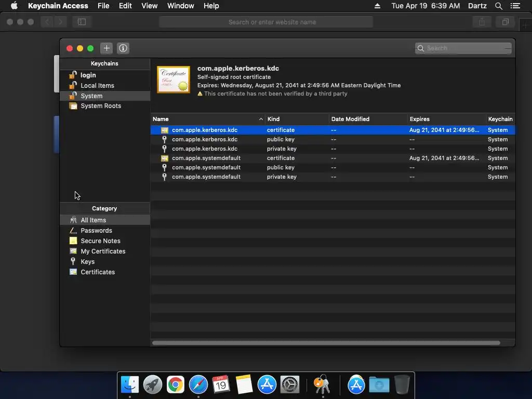Open the View menu

click(149, 6)
